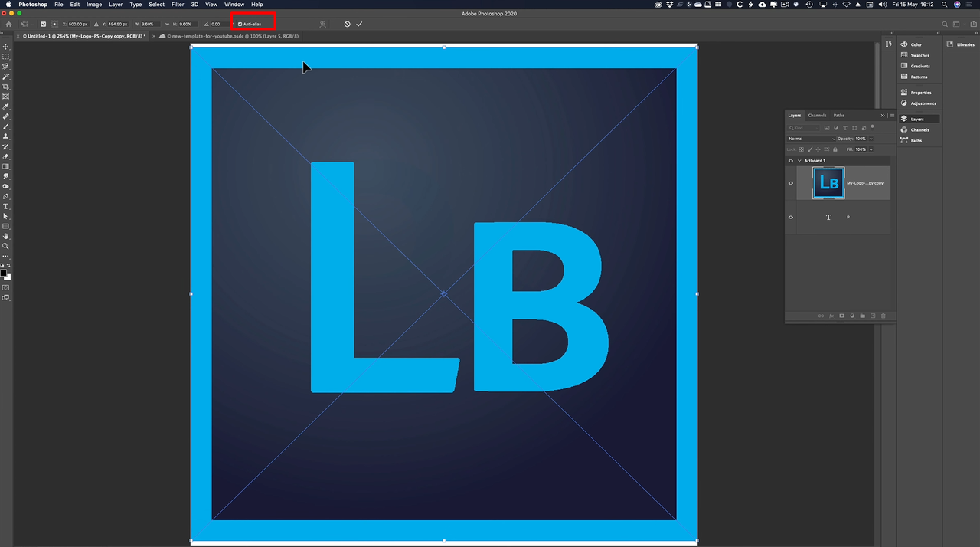
Task: Cancel transform with the circle-slash icon
Action: click(347, 24)
